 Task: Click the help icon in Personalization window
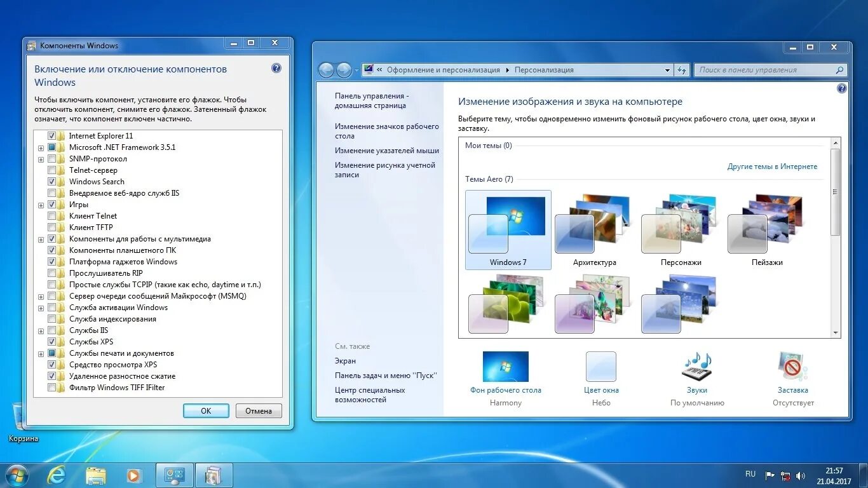842,88
